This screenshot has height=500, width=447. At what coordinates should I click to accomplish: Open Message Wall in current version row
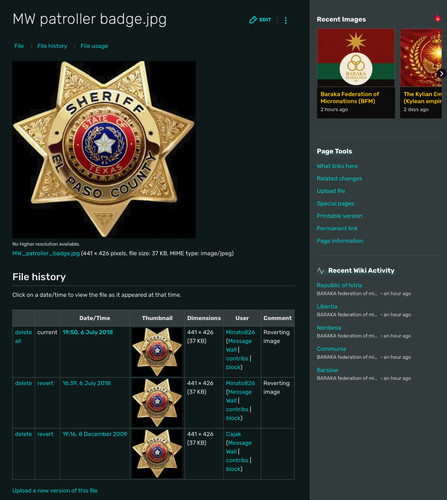tap(239, 345)
